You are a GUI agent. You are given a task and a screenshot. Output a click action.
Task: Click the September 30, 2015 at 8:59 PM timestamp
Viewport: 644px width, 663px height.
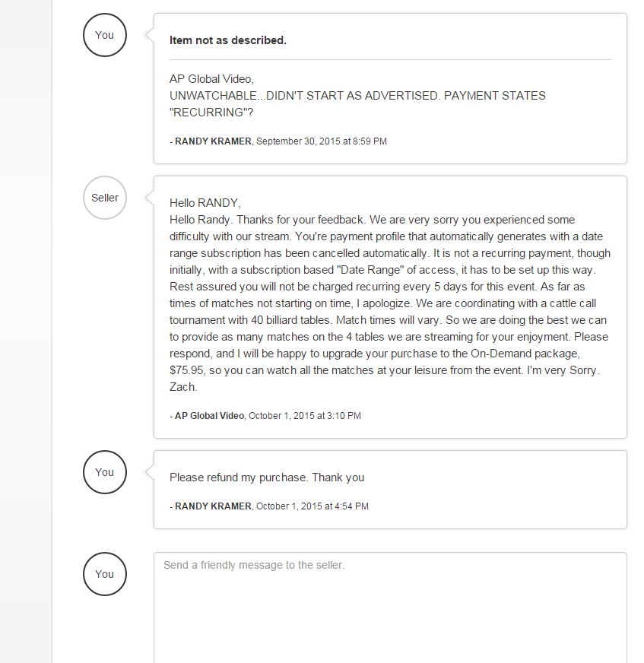click(322, 141)
